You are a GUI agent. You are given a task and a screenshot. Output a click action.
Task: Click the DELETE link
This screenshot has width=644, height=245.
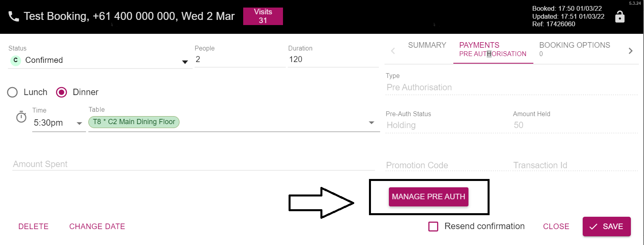click(x=33, y=226)
